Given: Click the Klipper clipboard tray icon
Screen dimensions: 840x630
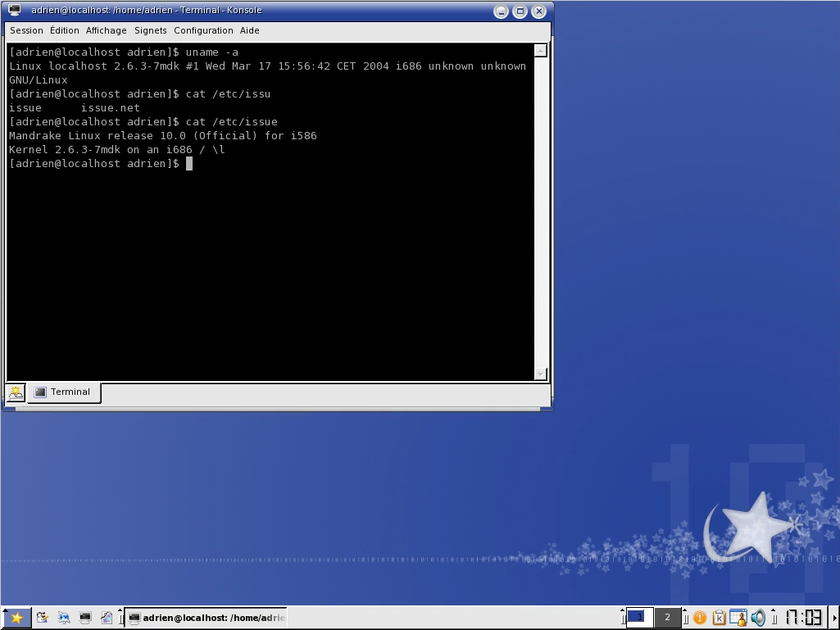Looking at the screenshot, I should (x=719, y=617).
